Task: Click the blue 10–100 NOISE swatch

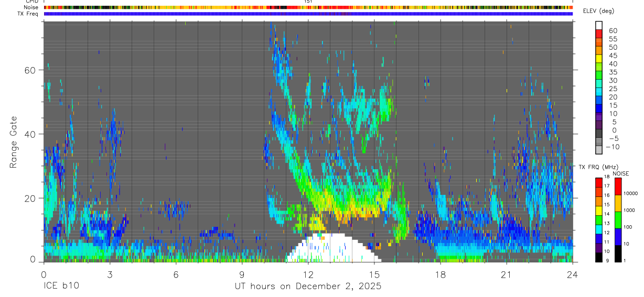Action: click(x=618, y=236)
